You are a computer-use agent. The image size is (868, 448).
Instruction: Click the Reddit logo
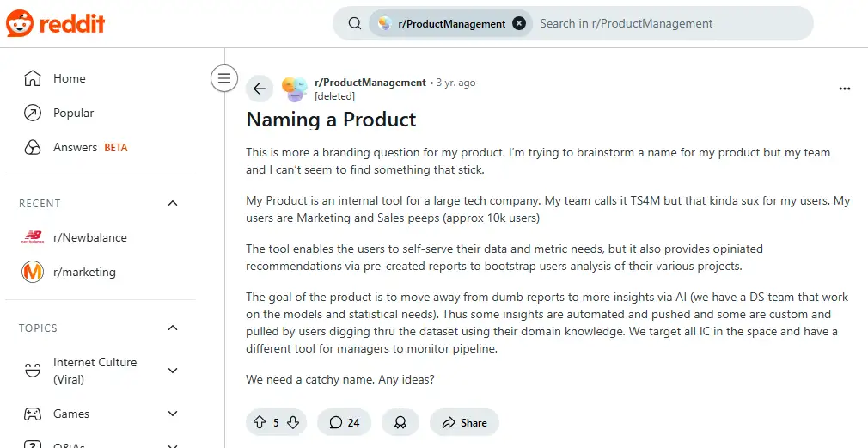pyautogui.click(x=55, y=23)
